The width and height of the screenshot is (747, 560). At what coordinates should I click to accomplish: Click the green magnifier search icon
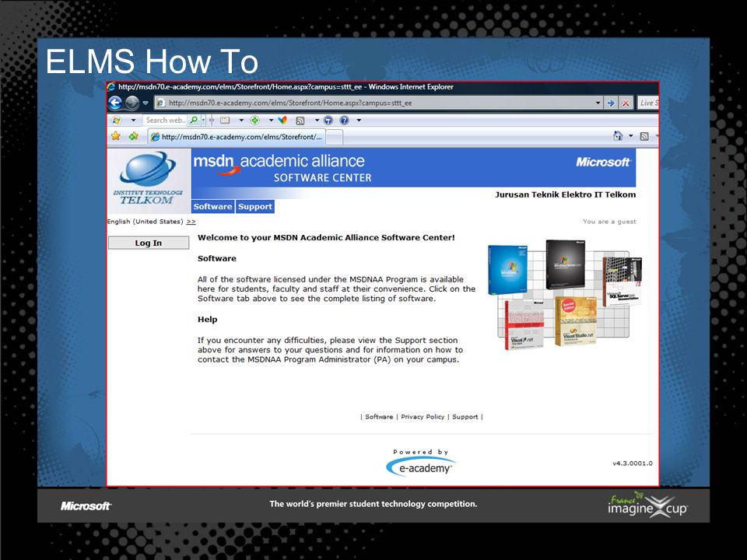click(x=194, y=121)
